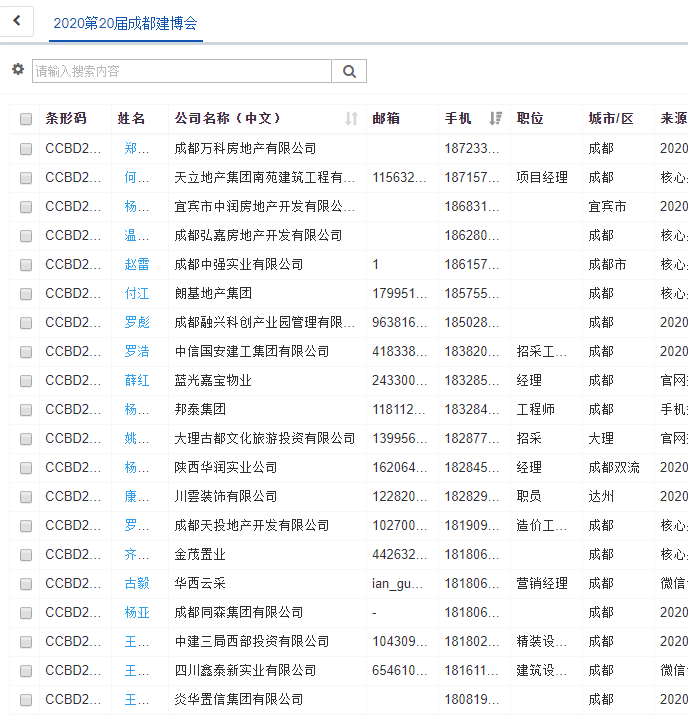Focus the 请输入搜索内容 search field
The width and height of the screenshot is (688, 726).
pos(181,71)
